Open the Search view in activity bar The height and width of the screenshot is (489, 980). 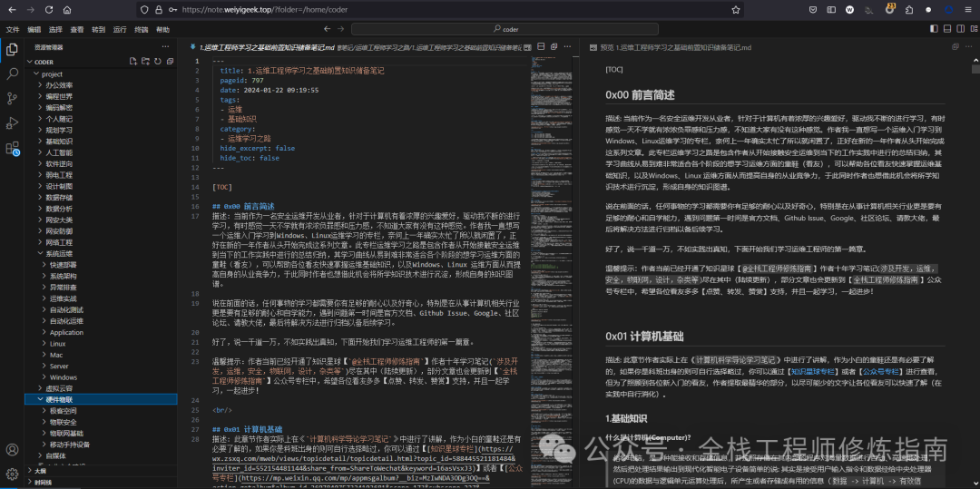click(x=12, y=74)
